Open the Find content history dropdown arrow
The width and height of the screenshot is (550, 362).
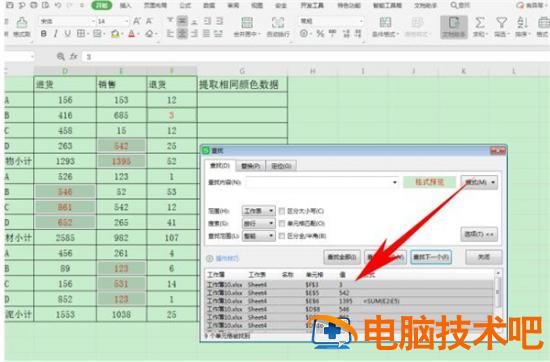point(395,182)
